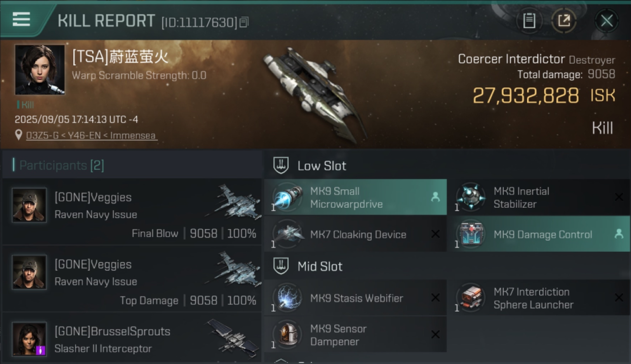
Task: Select MK9 Stasis Webifier module
Action: click(x=355, y=298)
